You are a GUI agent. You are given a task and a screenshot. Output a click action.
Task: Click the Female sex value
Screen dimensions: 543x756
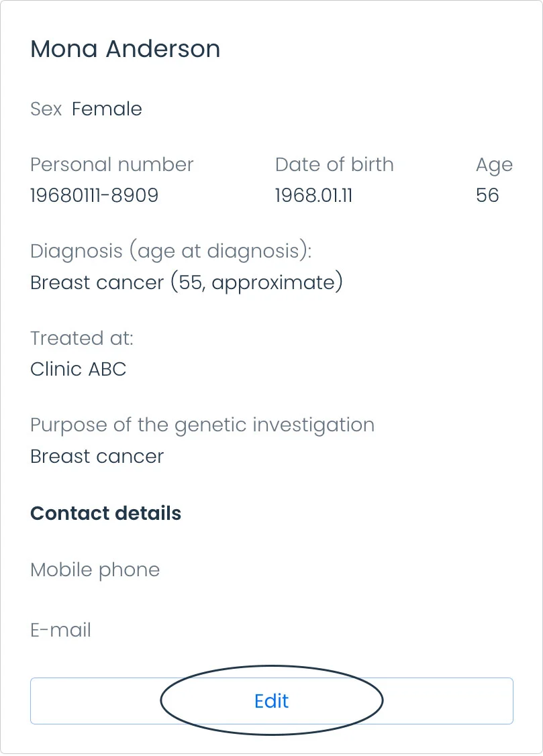[107, 109]
